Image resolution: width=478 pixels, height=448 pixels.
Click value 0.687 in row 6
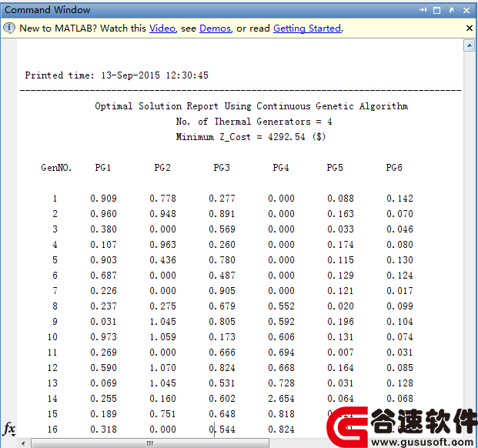pos(103,276)
